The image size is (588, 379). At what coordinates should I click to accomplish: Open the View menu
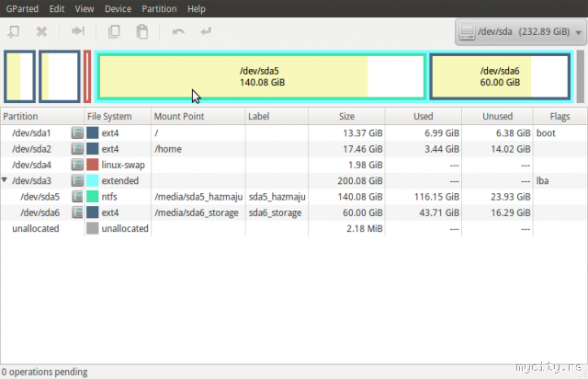85,8
